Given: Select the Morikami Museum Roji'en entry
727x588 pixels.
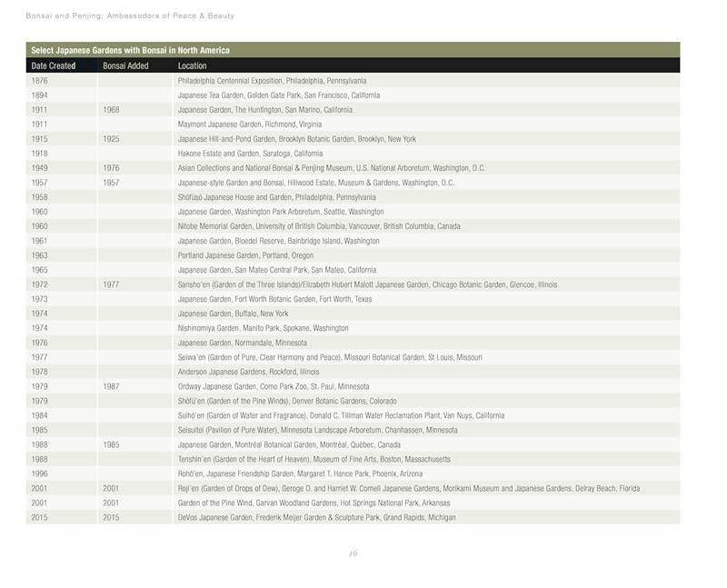Looking at the screenshot, I should coord(408,488).
